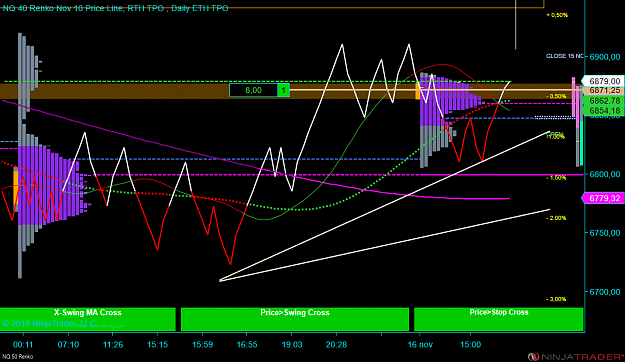Image resolution: width=625 pixels, height=362 pixels.
Task: Click the - 2,00% percentage level label
Action: click(556, 218)
